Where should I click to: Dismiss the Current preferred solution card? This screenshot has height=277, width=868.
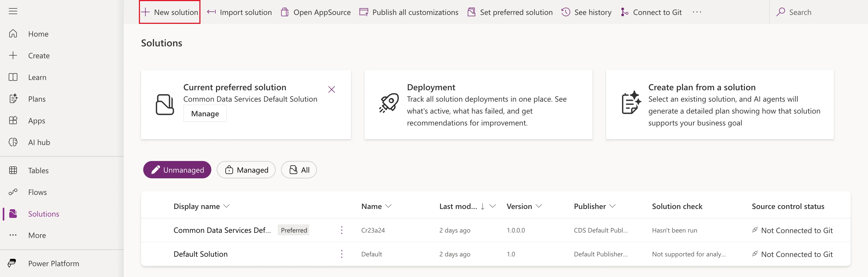pos(331,89)
